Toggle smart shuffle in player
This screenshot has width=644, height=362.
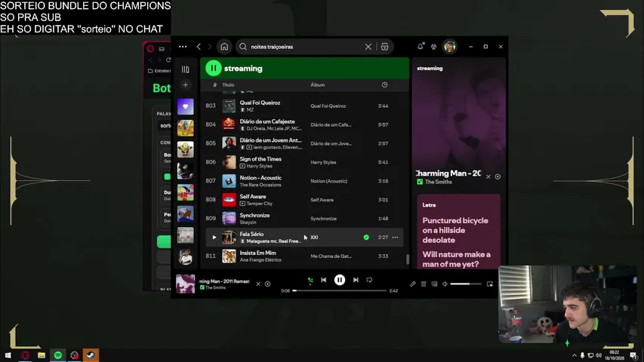tap(310, 281)
